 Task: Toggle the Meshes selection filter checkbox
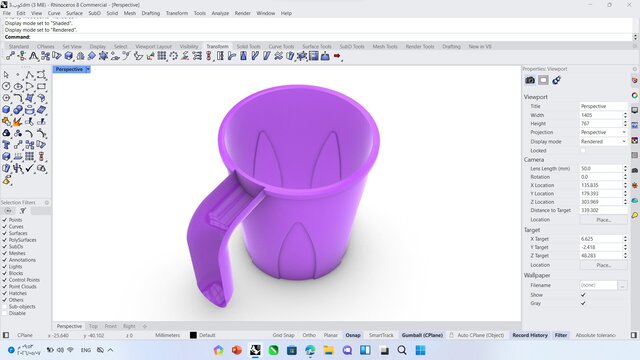tap(4, 253)
